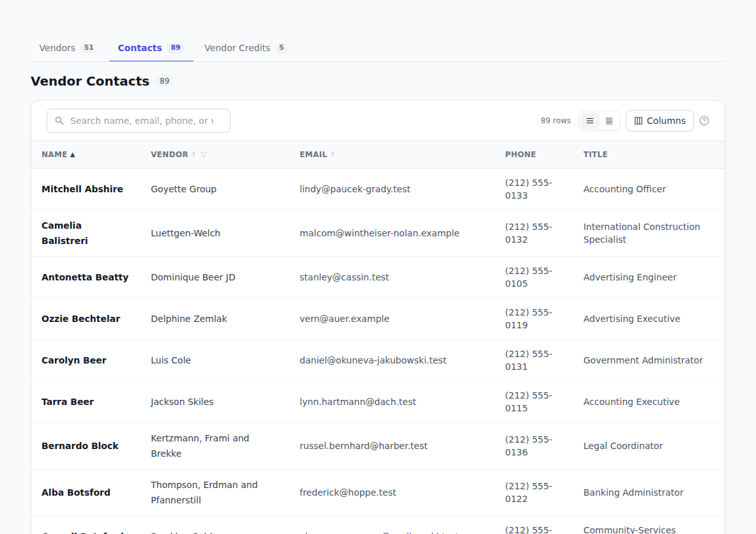Viewport: 756px width, 534px height.
Task: Click phone number ending 0132
Action: click(529, 233)
